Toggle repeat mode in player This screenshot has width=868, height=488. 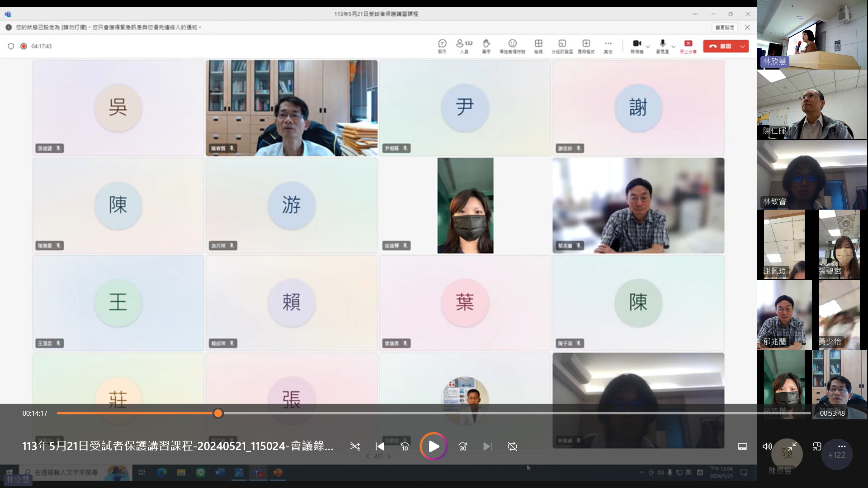512,446
